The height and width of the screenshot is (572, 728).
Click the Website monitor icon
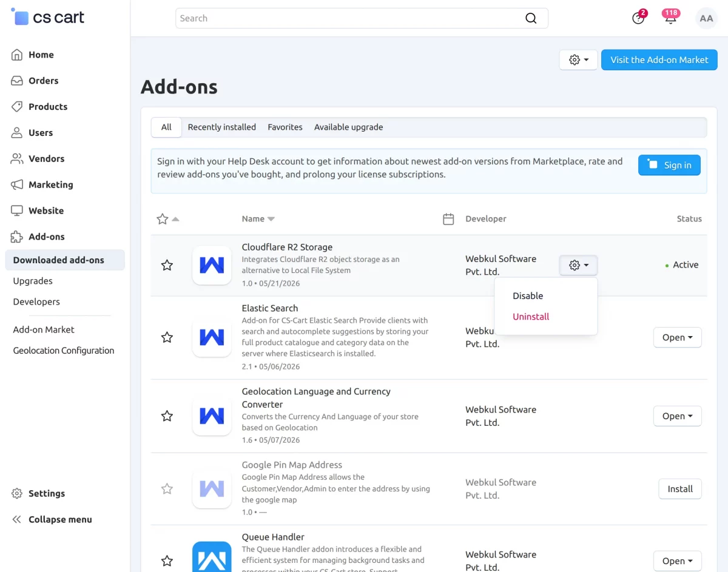[17, 211]
